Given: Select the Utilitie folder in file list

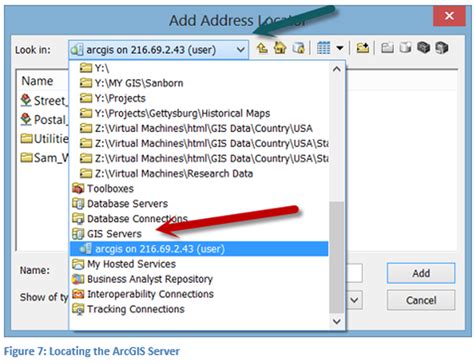Looking at the screenshot, I should pyautogui.click(x=44, y=139).
